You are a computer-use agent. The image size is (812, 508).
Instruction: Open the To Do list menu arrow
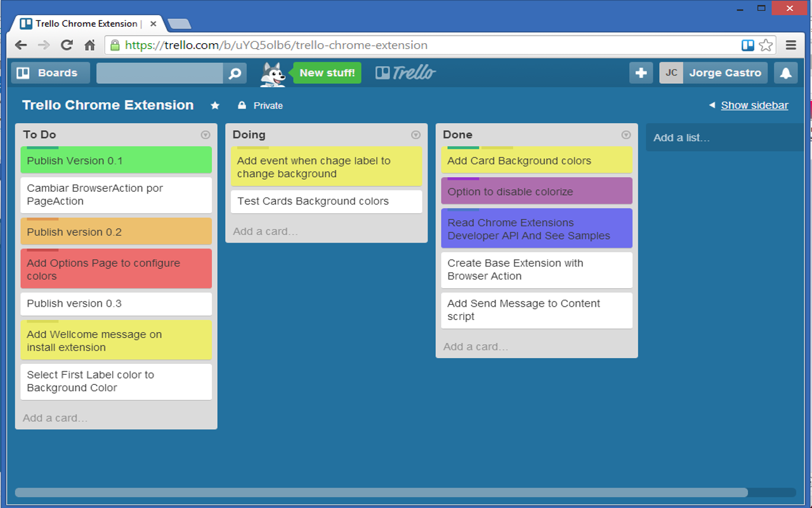(206, 135)
